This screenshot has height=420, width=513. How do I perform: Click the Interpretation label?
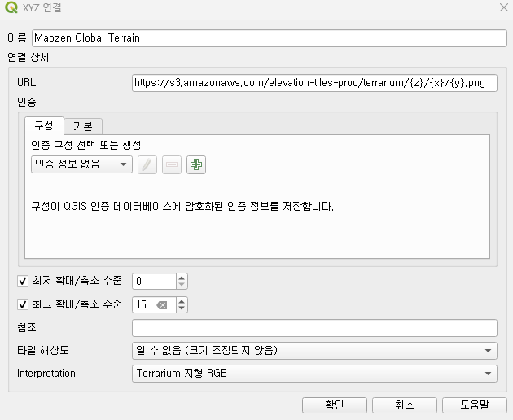pos(46,374)
